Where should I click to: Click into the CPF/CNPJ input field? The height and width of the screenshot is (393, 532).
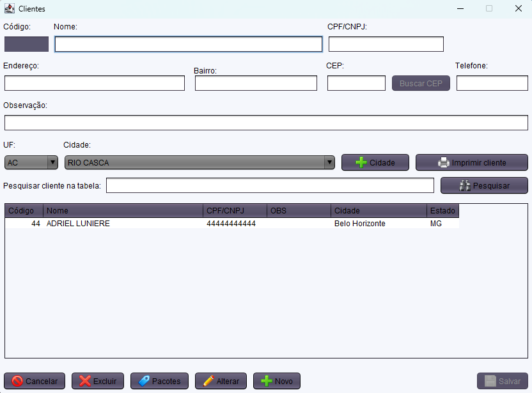tap(386, 44)
